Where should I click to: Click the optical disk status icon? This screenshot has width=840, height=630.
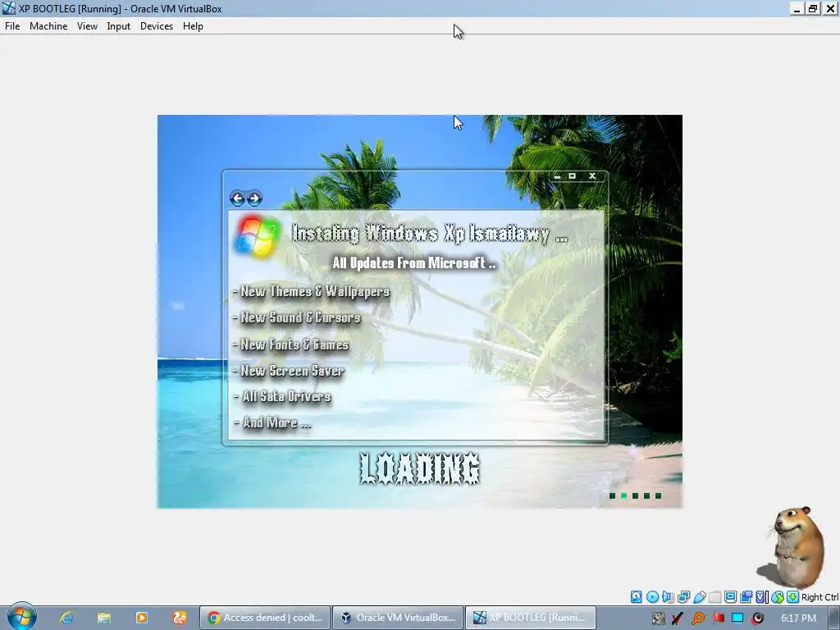[652, 597]
